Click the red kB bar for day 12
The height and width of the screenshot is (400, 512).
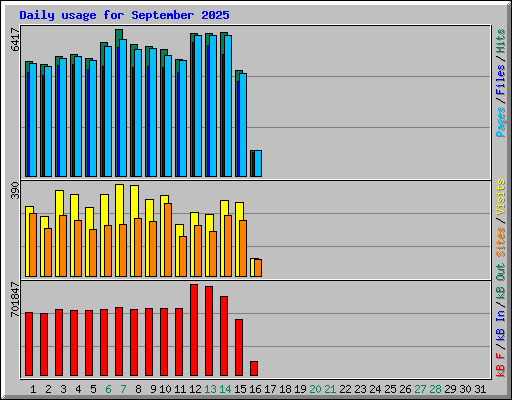(194, 330)
